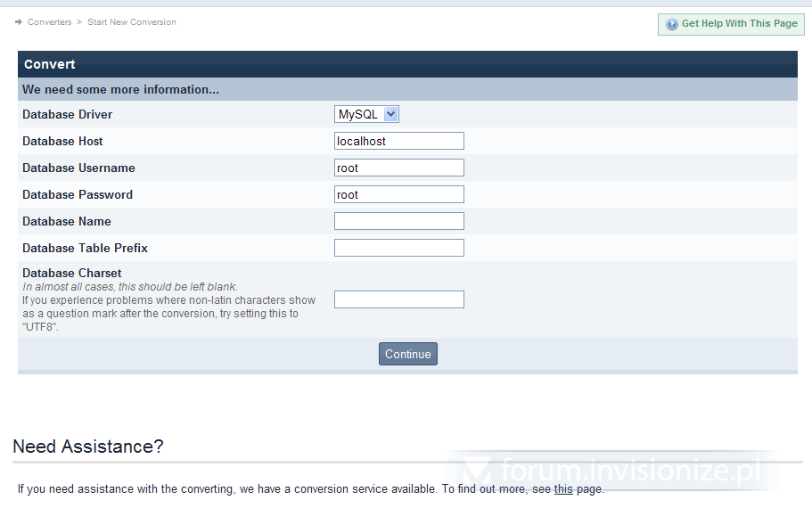Select the Database Password field

[398, 194]
